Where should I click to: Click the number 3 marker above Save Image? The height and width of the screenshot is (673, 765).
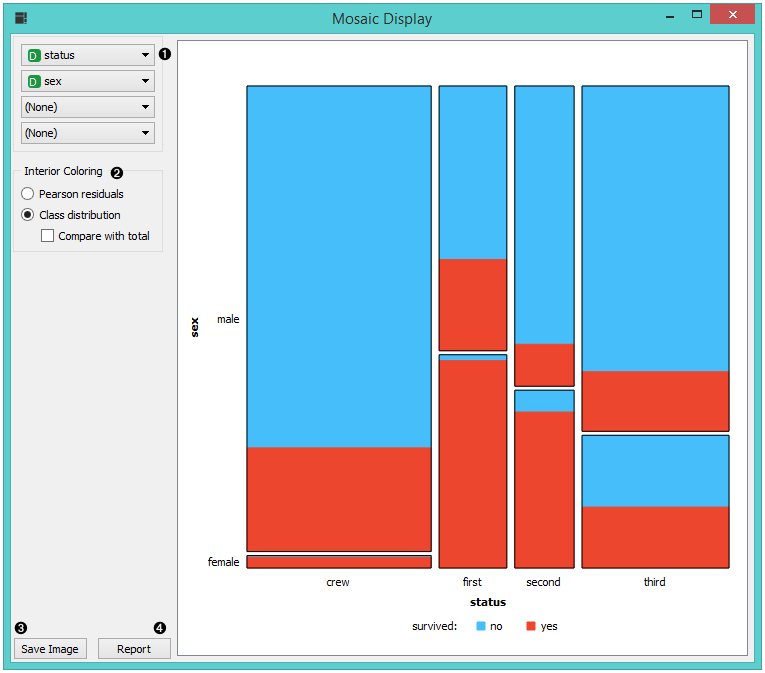click(x=21, y=628)
